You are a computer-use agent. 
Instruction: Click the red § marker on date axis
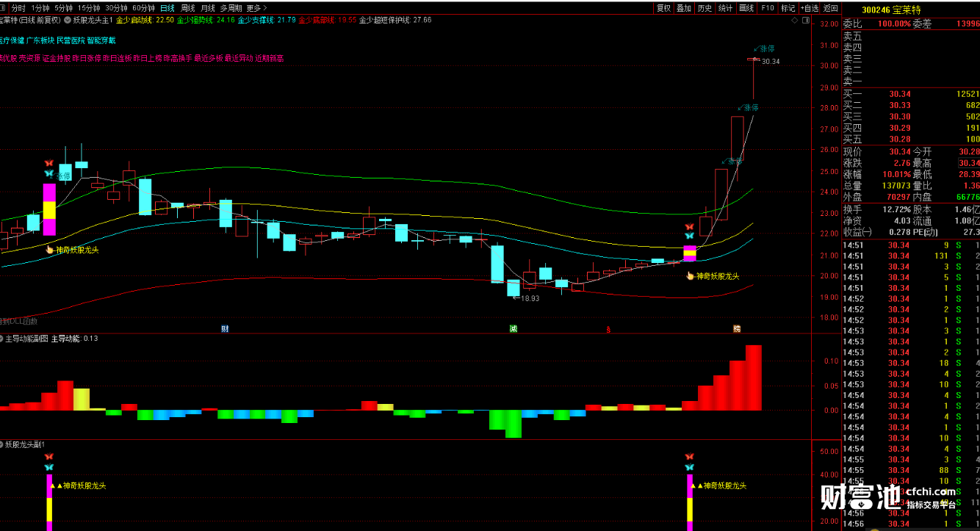pos(608,329)
